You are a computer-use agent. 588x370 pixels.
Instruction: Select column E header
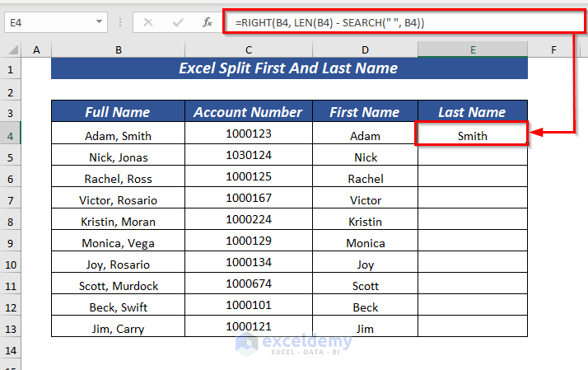point(473,50)
